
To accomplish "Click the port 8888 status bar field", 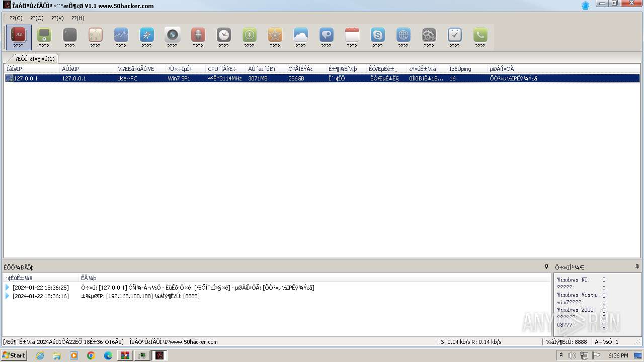I will pyautogui.click(x=567, y=342).
